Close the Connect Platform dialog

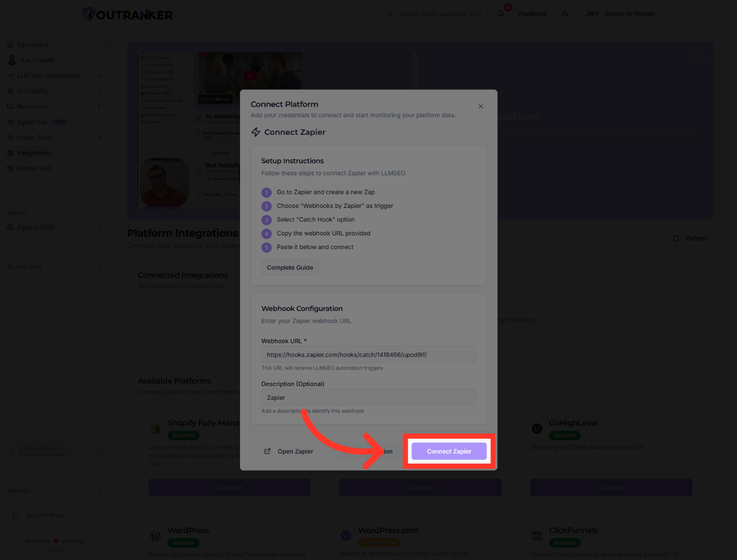click(x=480, y=106)
